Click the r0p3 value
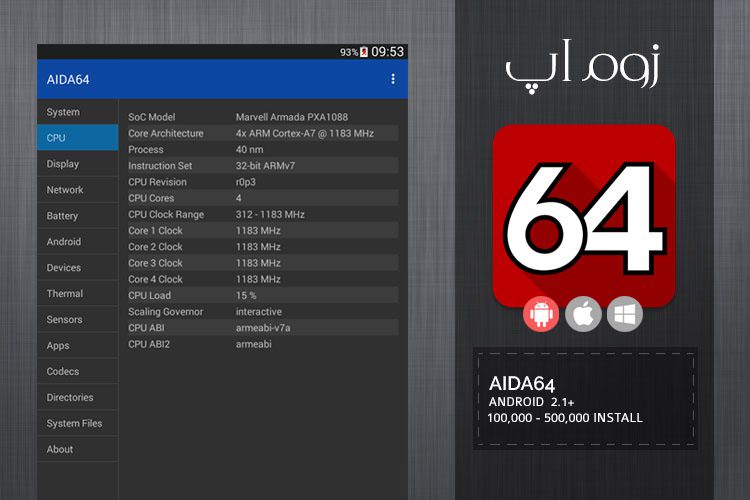The height and width of the screenshot is (500, 750). point(245,182)
